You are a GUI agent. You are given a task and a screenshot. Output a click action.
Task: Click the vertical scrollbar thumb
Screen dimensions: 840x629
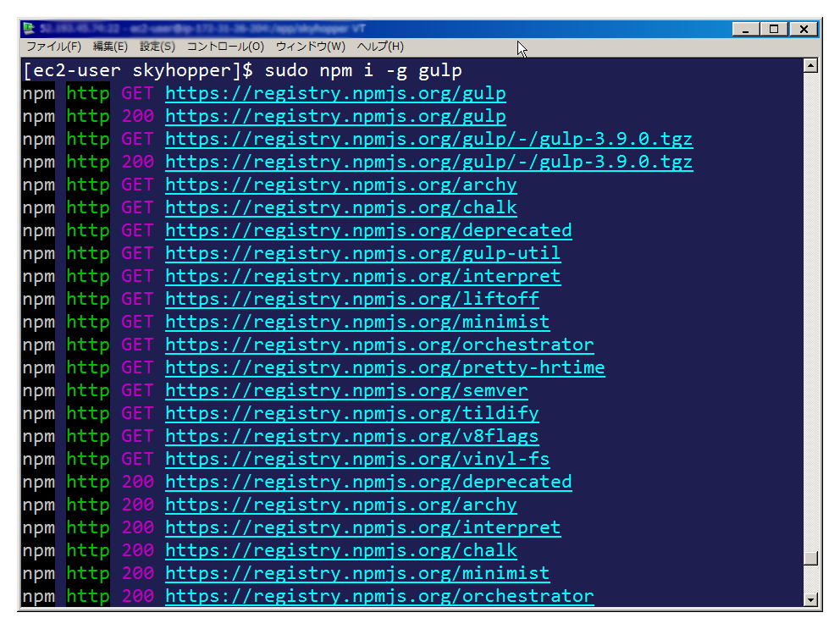[x=811, y=558]
